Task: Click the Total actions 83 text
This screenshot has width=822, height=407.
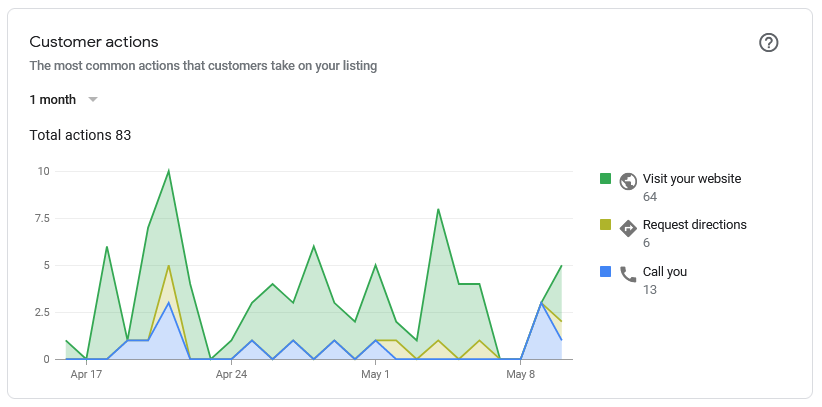Action: pos(80,135)
